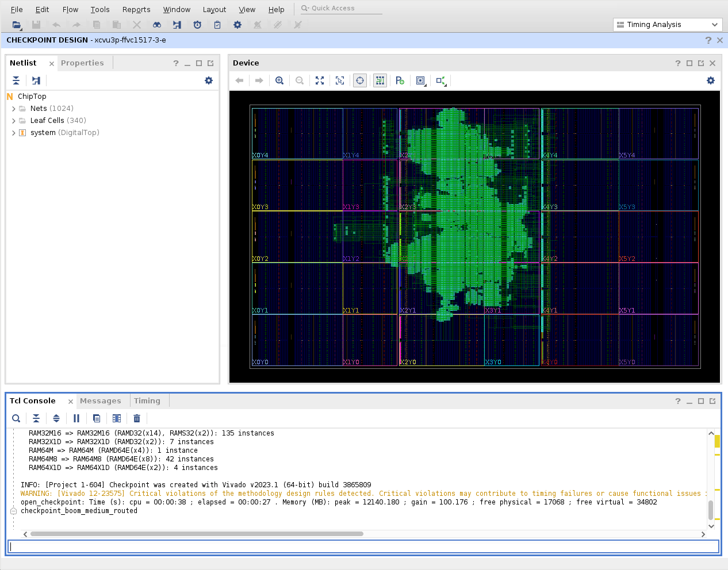Select the Tcl Console tab
The width and height of the screenshot is (728, 570).
[x=33, y=401]
